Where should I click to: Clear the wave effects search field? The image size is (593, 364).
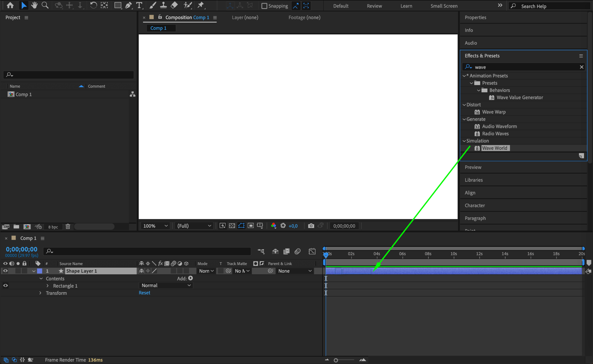pyautogui.click(x=581, y=67)
